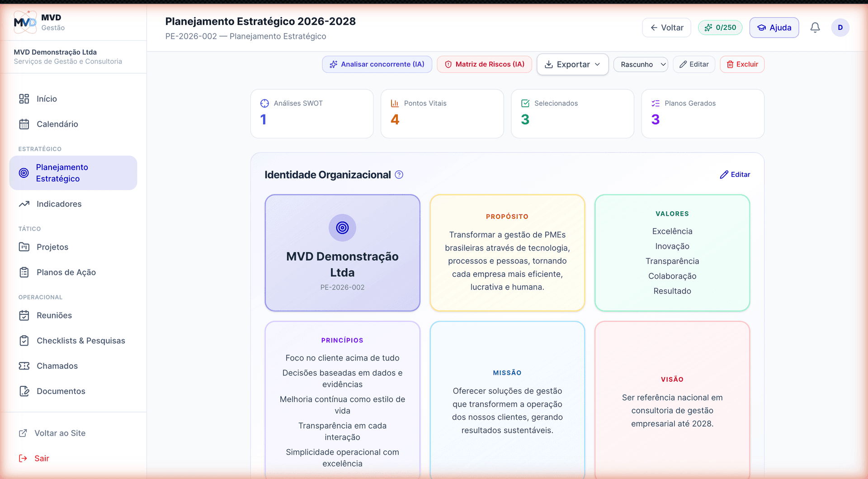Open the Rascunho status dropdown
Screen dimensions: 868x479
tap(641, 64)
